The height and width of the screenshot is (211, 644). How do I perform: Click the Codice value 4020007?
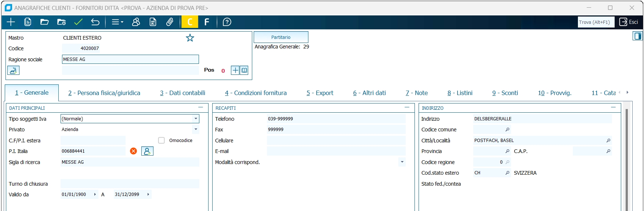(81, 48)
